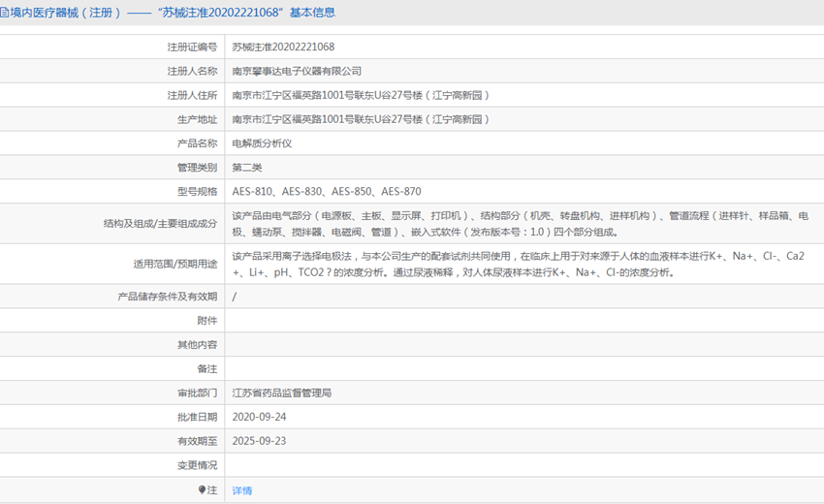Click registration number value 苏械注准20202221068 in table
Viewport: 824px width, 504px height.
tap(283, 47)
